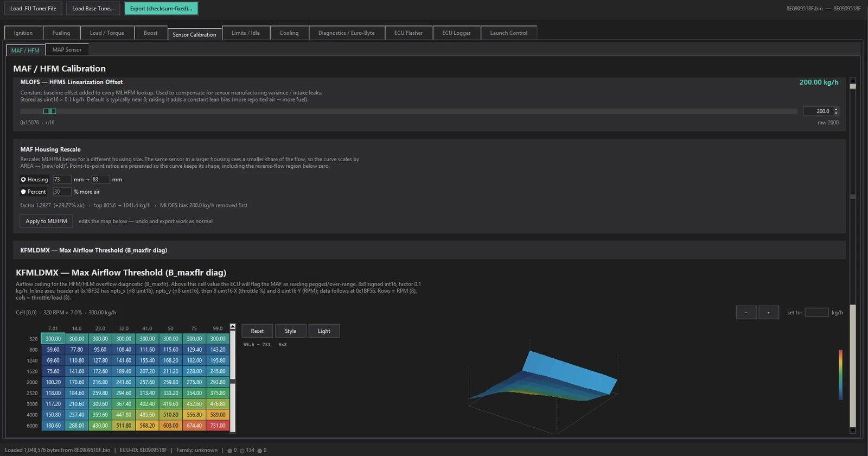Click the Light theme button
The image size is (868, 456).
tap(324, 331)
